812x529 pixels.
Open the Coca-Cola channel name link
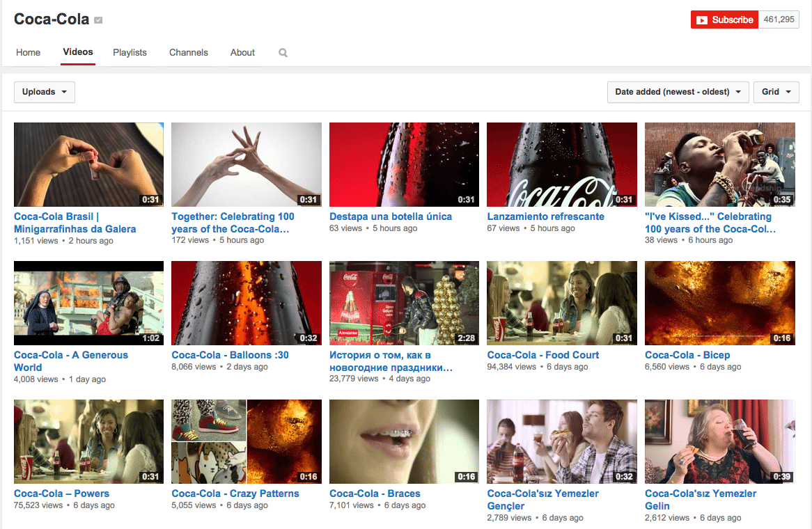(51, 19)
